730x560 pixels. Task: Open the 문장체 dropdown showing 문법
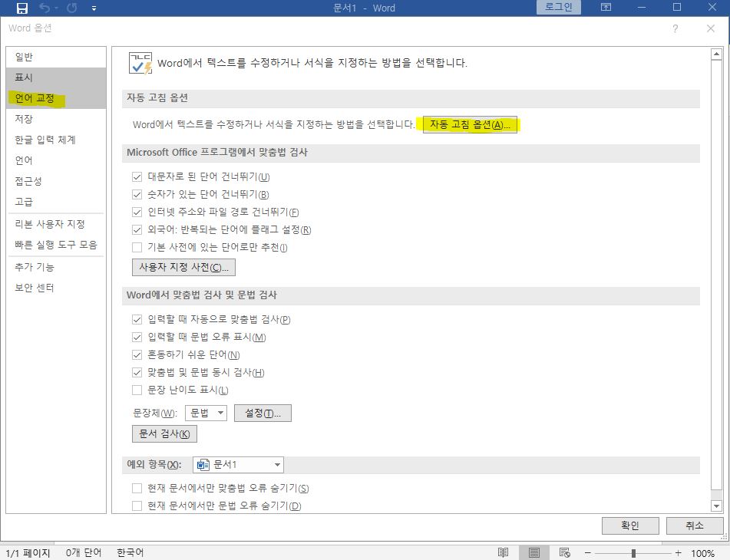[x=206, y=413]
